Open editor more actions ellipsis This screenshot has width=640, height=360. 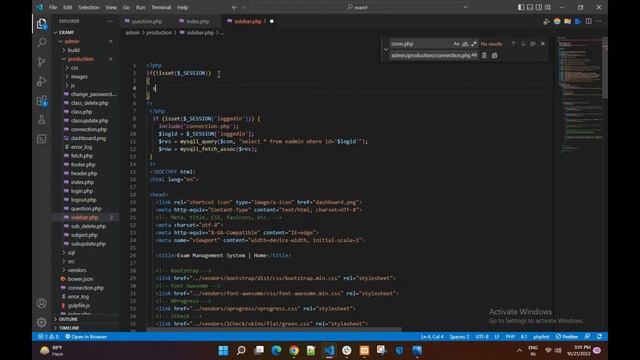pyautogui.click(x=599, y=21)
